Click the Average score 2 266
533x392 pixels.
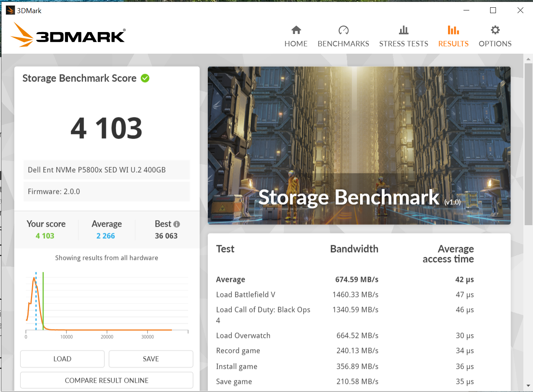click(105, 236)
